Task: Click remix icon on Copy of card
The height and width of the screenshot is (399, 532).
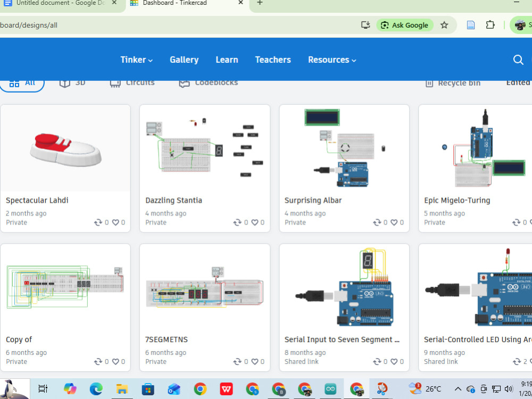Action: [x=98, y=362]
